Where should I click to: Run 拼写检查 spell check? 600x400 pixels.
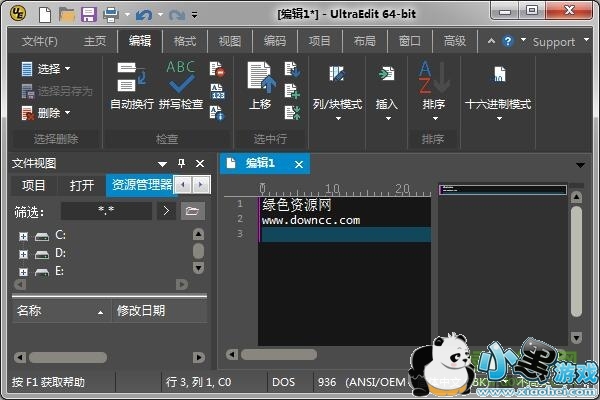click(181, 86)
